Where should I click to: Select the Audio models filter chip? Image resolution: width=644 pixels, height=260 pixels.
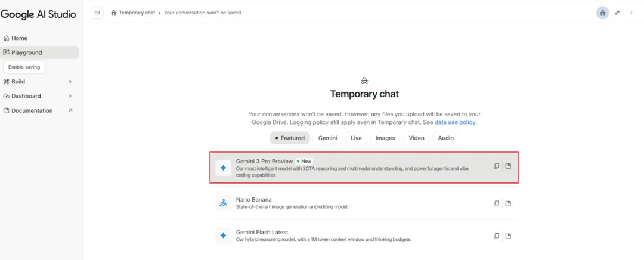coord(445,138)
